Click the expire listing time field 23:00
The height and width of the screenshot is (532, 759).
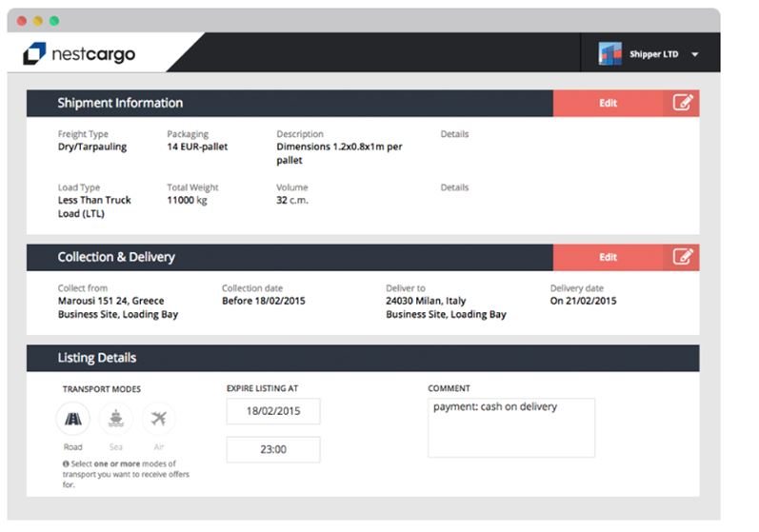[273, 449]
